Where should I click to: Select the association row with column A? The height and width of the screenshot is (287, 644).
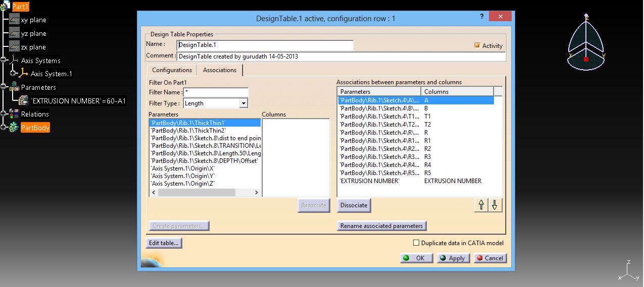tap(416, 100)
